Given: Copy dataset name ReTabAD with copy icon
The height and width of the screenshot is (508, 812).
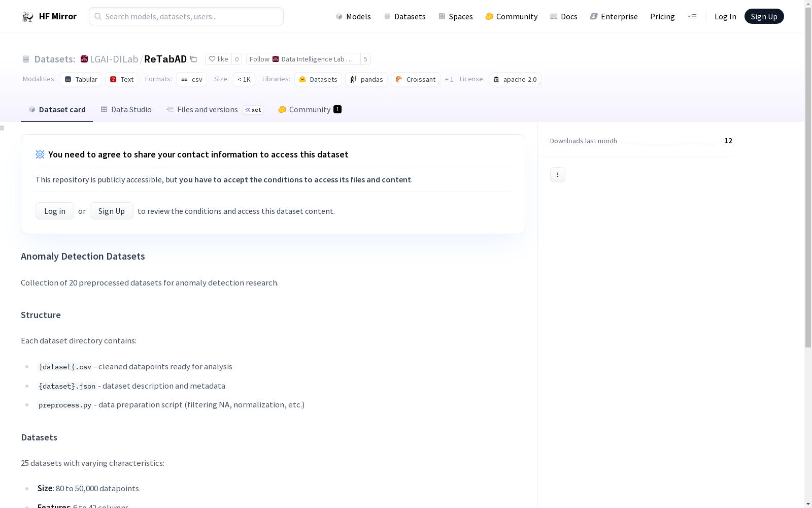Looking at the screenshot, I should (193, 59).
